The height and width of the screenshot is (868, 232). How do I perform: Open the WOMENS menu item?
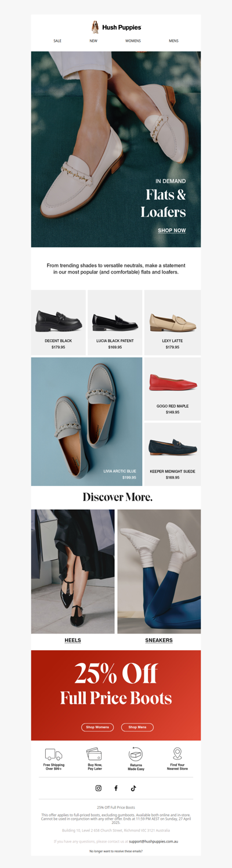coord(133,41)
